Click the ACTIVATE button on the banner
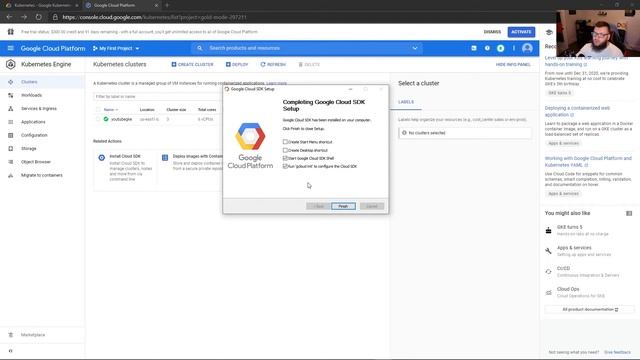 [x=521, y=32]
